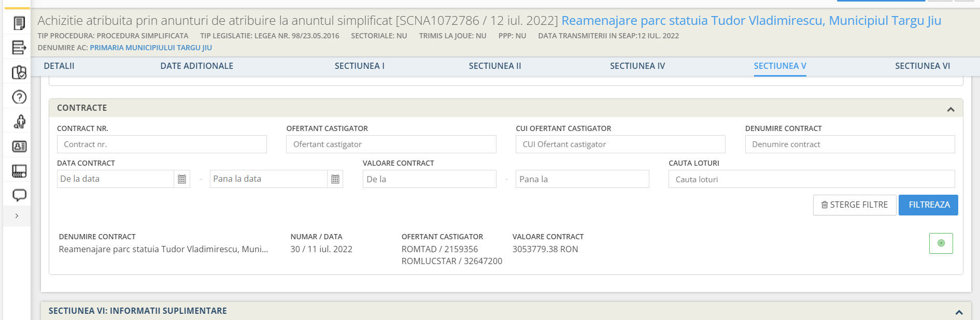Open the ID card sidebar icon

[19, 147]
